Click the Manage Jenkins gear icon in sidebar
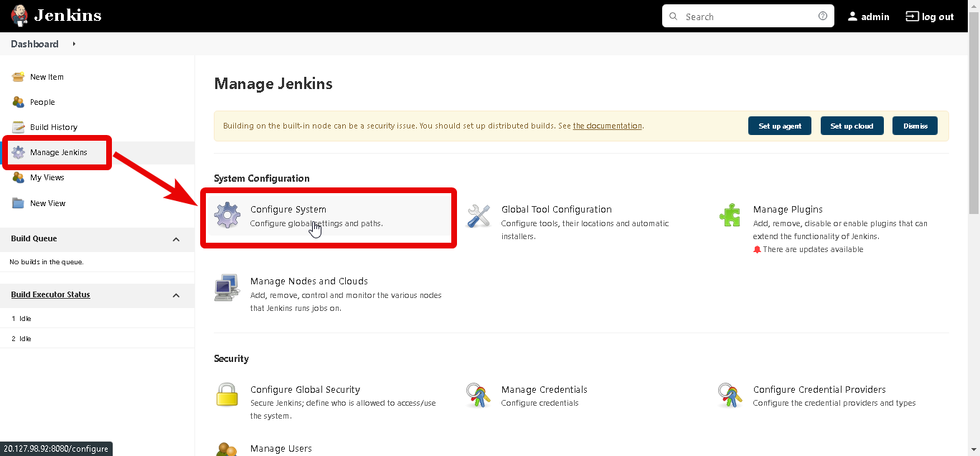Screen dimensions: 980x456 click(x=19, y=152)
